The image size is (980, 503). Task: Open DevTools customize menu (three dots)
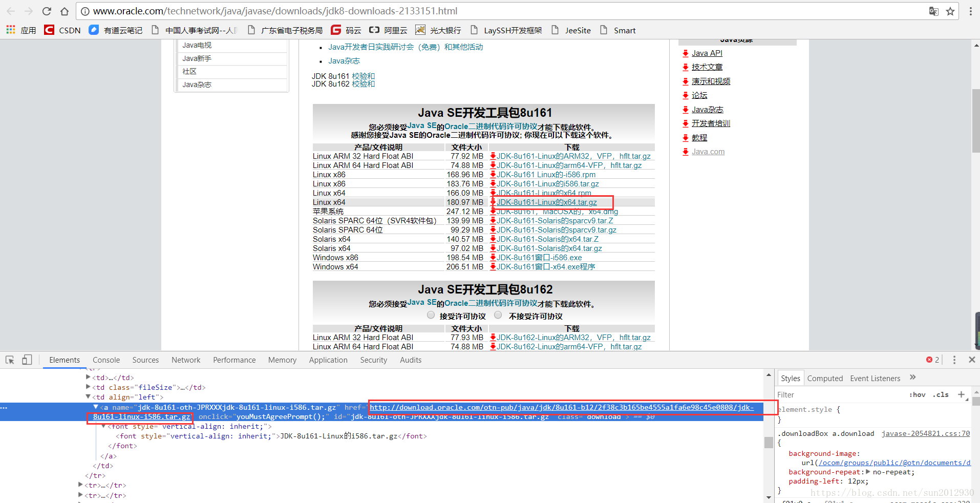click(x=954, y=360)
